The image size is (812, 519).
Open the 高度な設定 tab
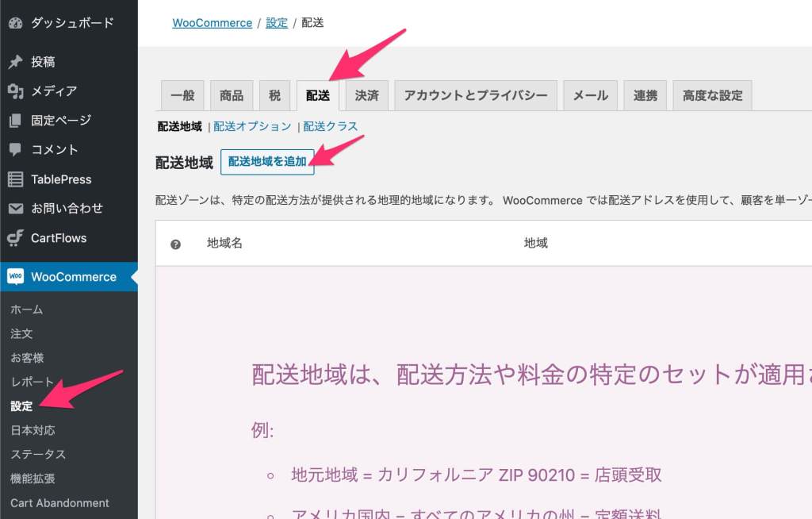(x=712, y=95)
